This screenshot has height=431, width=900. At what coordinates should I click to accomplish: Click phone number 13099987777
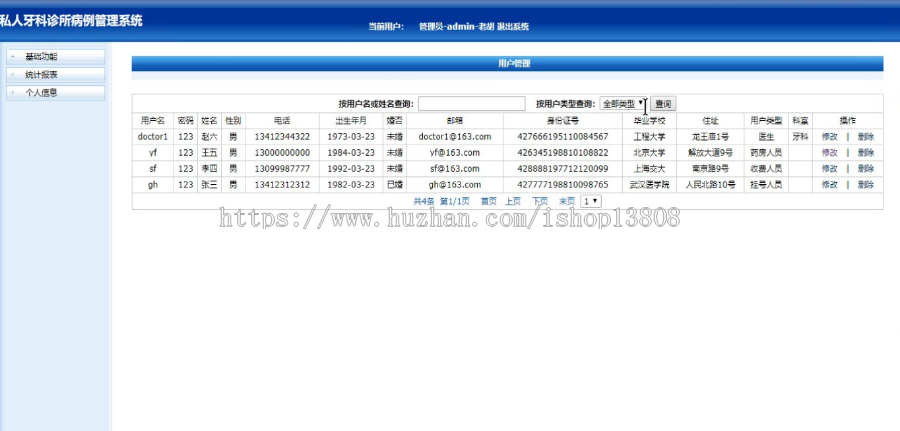282,169
